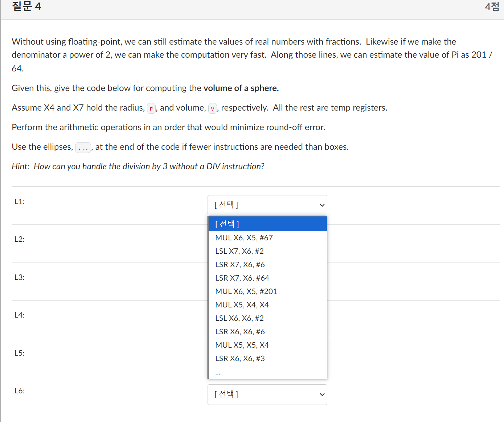
Task: Click the inline code 'r' token
Action: click(151, 108)
